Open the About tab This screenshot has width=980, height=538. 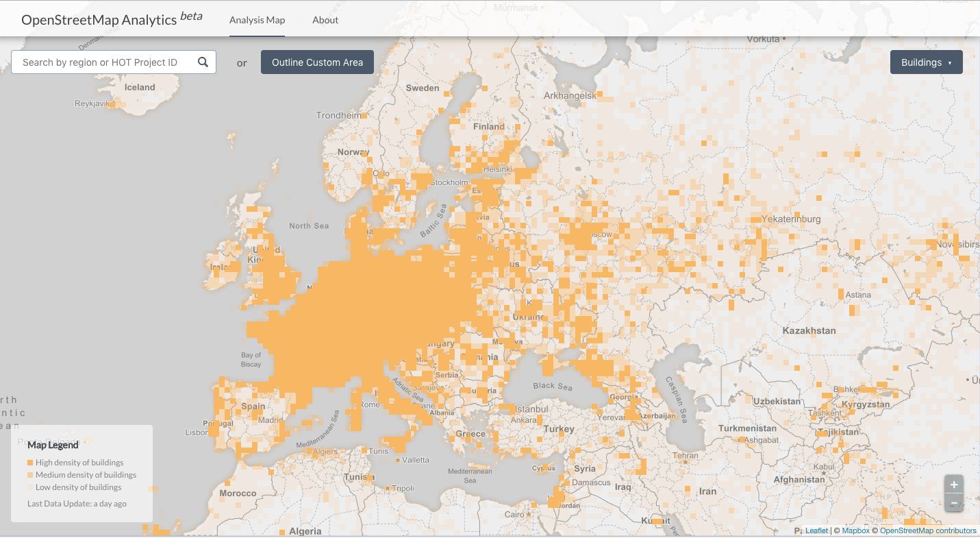[x=325, y=20]
